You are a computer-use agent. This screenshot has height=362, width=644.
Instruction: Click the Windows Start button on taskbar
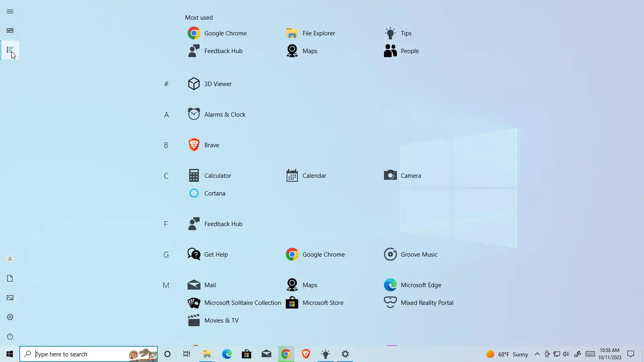(x=10, y=354)
